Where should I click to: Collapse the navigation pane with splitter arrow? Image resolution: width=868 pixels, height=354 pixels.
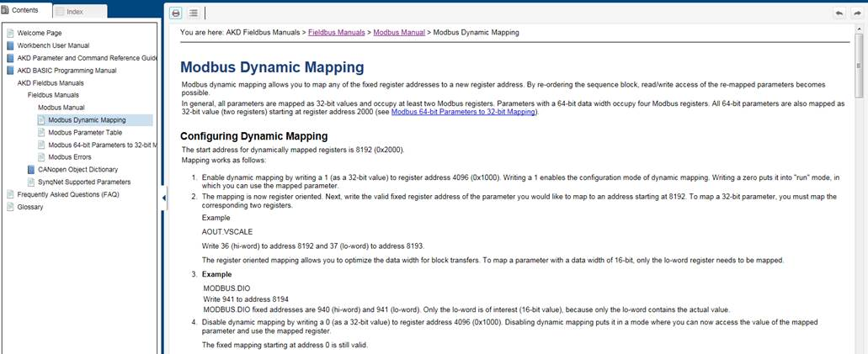pos(164,198)
